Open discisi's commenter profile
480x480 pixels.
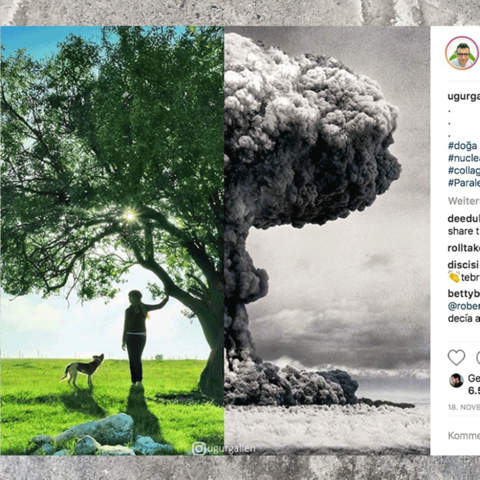[463, 265]
